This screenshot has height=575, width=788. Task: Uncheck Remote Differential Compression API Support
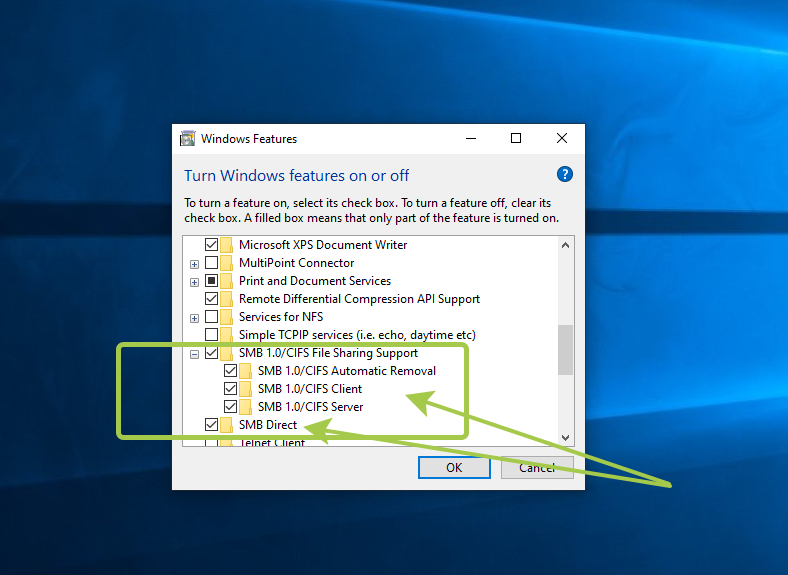(x=212, y=299)
